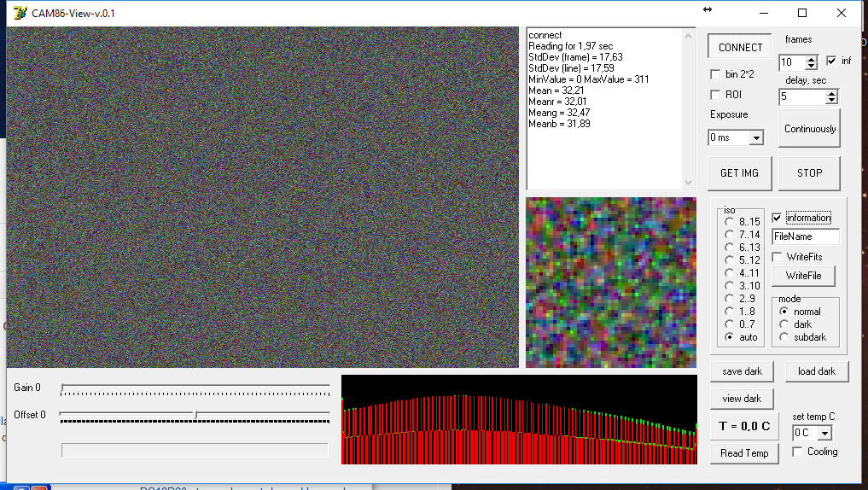Click the red histogram graph
This screenshot has width=868, height=490.
click(519, 420)
